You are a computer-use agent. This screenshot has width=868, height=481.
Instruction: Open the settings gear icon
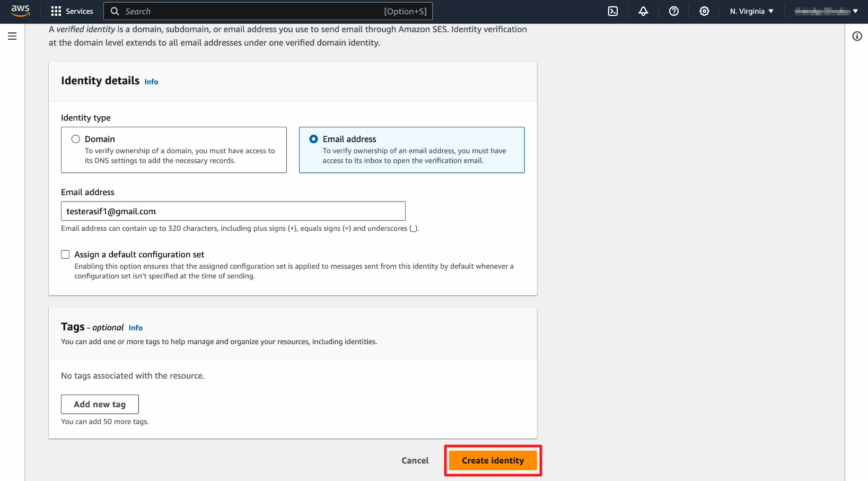(704, 11)
